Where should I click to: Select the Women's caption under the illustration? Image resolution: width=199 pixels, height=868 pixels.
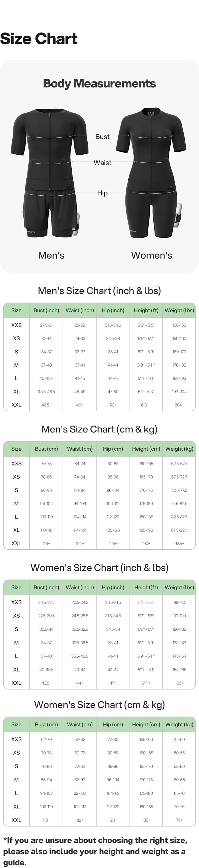coord(151,255)
